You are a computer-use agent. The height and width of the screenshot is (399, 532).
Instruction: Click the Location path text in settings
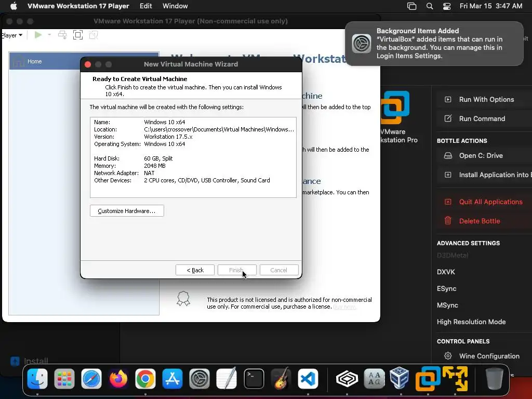click(219, 129)
